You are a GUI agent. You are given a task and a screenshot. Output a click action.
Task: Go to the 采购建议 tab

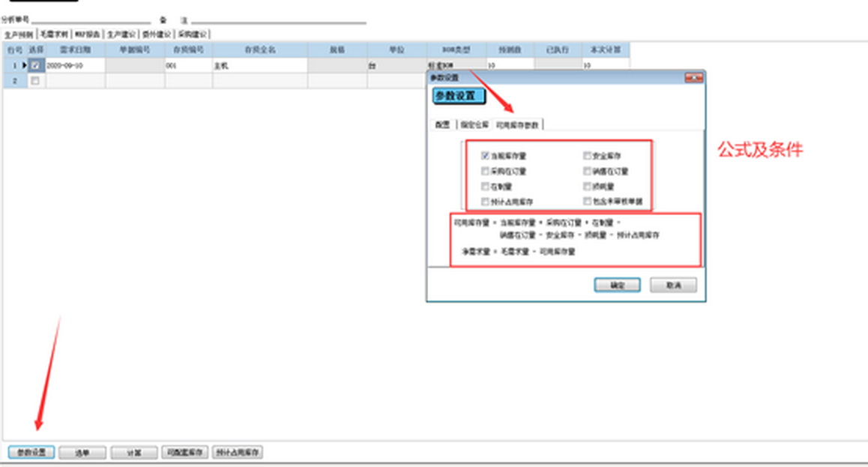pos(193,34)
